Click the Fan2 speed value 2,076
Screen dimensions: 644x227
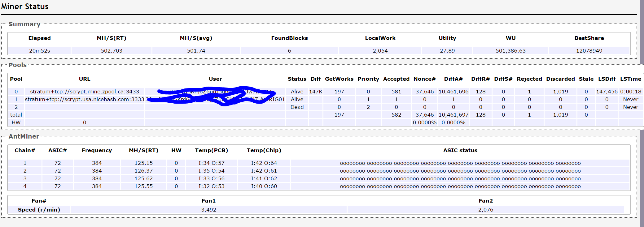click(x=485, y=210)
